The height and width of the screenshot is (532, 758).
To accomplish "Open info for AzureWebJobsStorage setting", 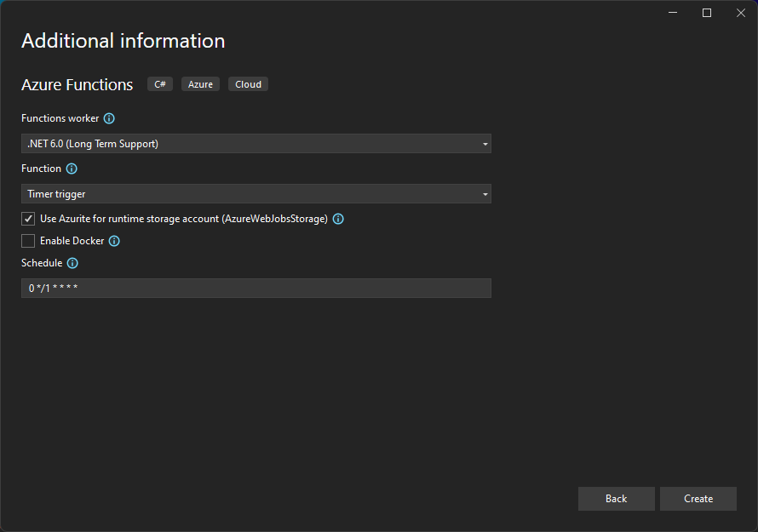I will (x=338, y=219).
